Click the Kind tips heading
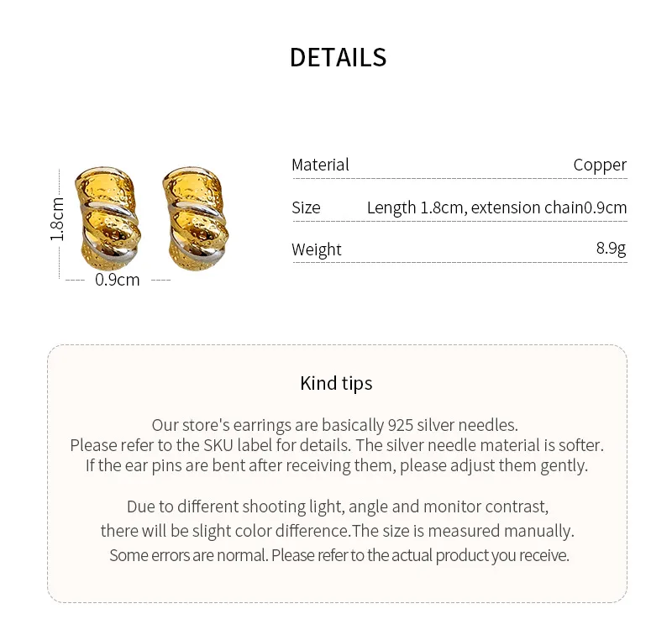Viewport: 672px width, 635px height. click(x=336, y=384)
